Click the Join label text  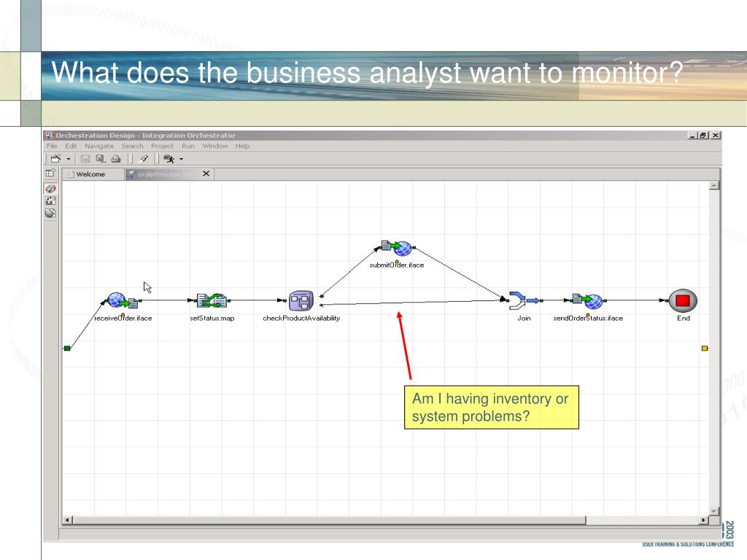click(x=524, y=318)
